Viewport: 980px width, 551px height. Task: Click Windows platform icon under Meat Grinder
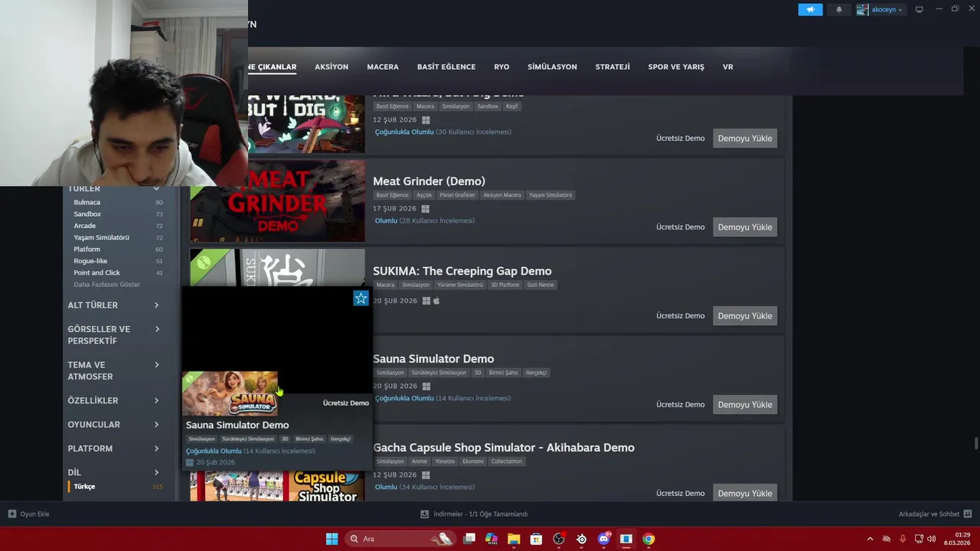426,209
